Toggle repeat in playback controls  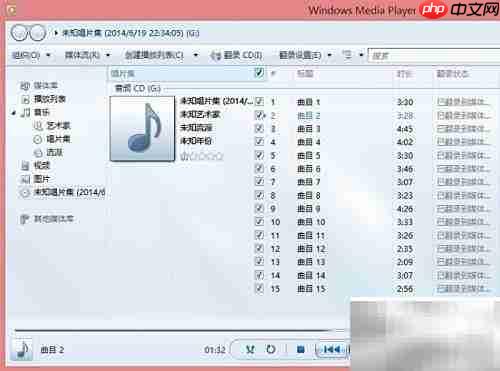(271, 349)
